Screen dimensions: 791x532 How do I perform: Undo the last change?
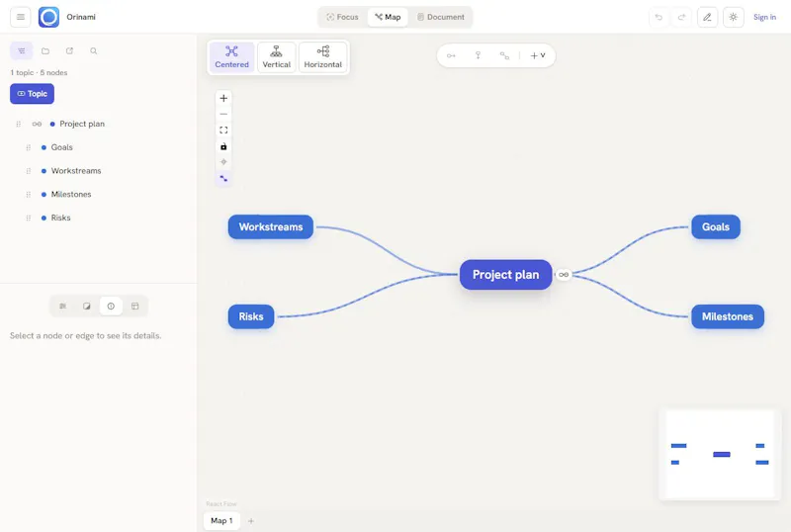point(659,17)
